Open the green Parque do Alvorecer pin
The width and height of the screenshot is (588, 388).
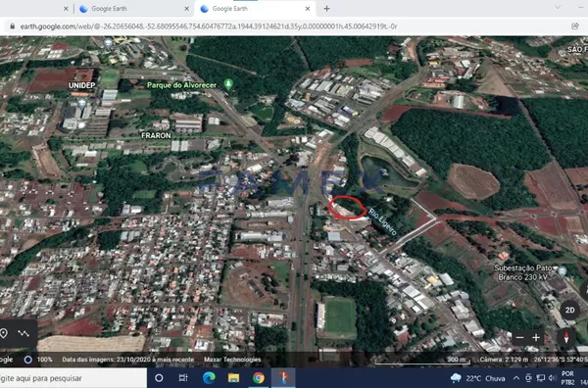(228, 84)
